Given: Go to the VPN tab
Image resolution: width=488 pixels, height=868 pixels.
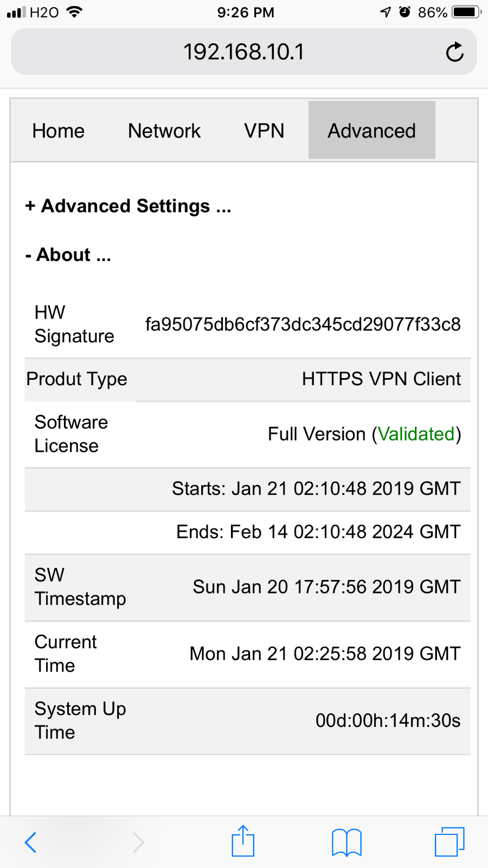Looking at the screenshot, I should click(x=264, y=131).
